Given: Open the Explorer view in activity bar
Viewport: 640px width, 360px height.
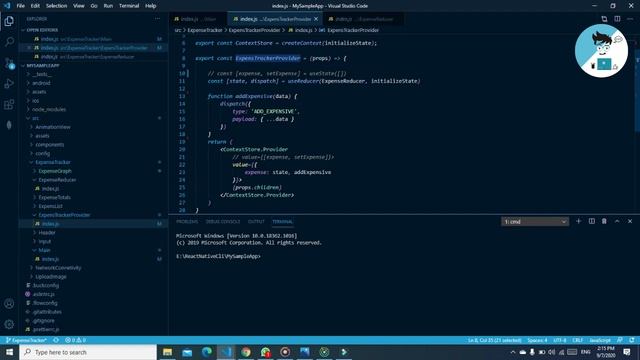Looking at the screenshot, I should 9,21.
